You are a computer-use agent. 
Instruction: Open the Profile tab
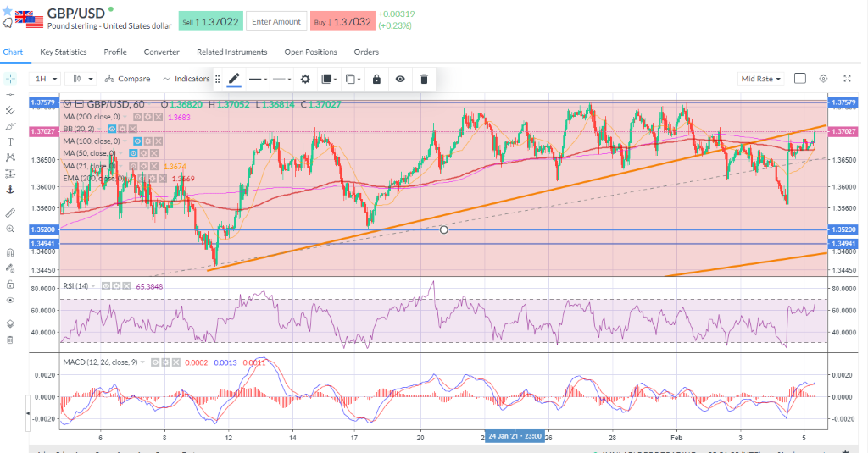[x=115, y=52]
